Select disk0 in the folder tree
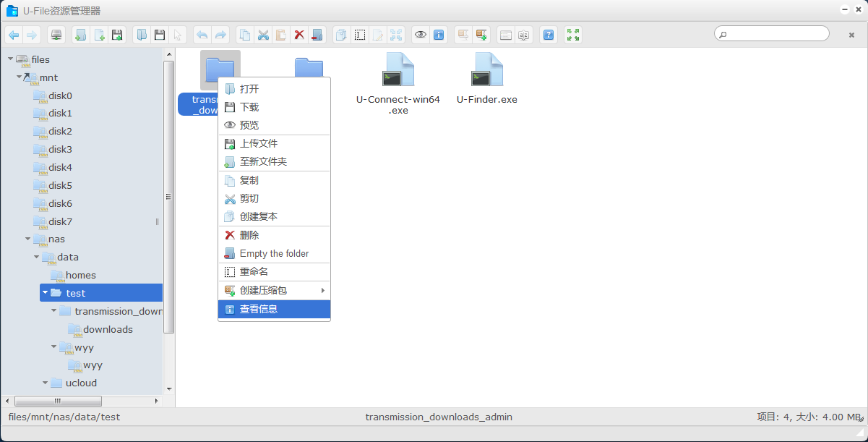 point(60,95)
